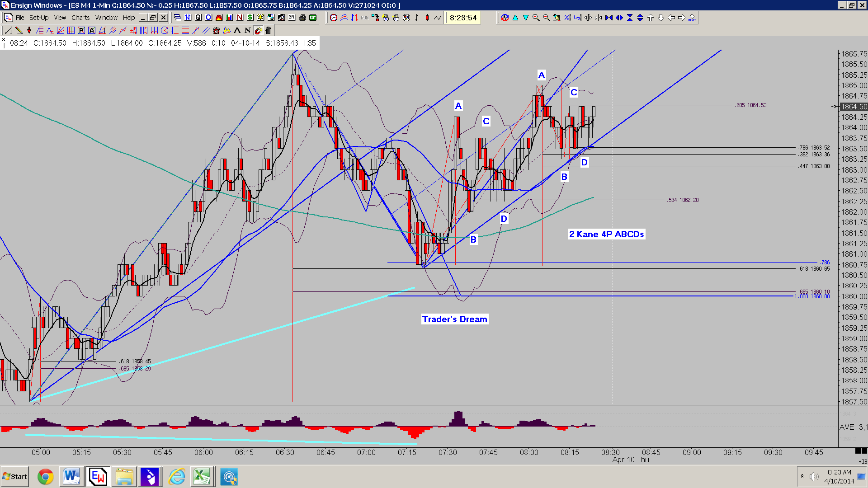The image size is (868, 488).
Task: Select the trend line drawing tool
Action: tap(9, 30)
